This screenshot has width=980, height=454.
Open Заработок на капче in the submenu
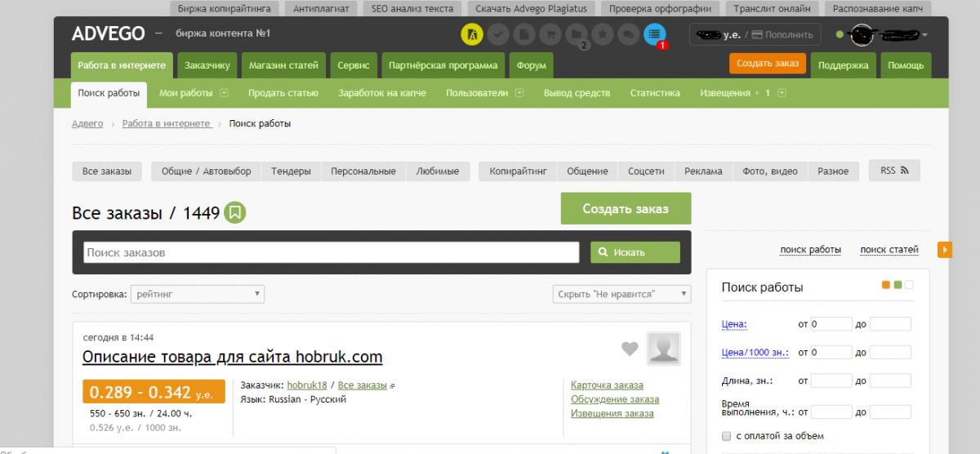tap(382, 93)
